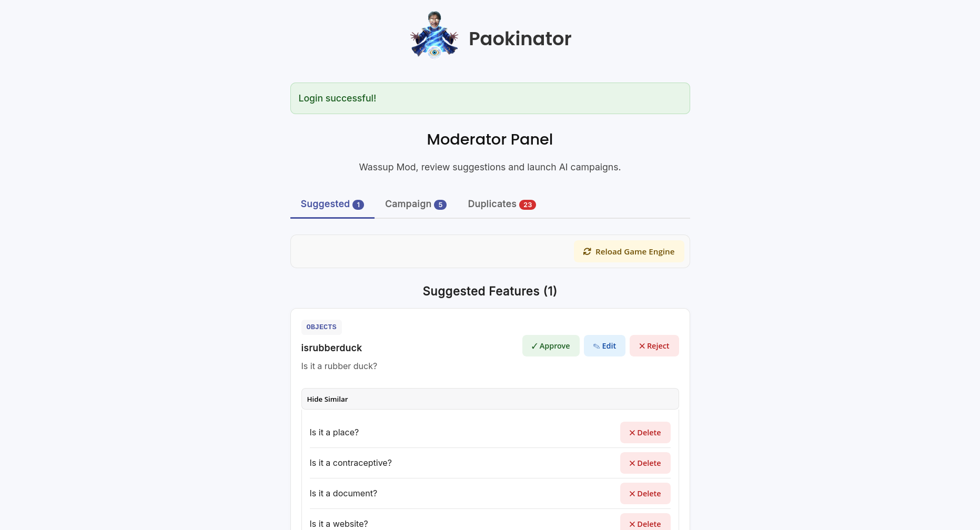Viewport: 980px width, 530px height.
Task: Switch to the Campaign tab
Action: 408,204
